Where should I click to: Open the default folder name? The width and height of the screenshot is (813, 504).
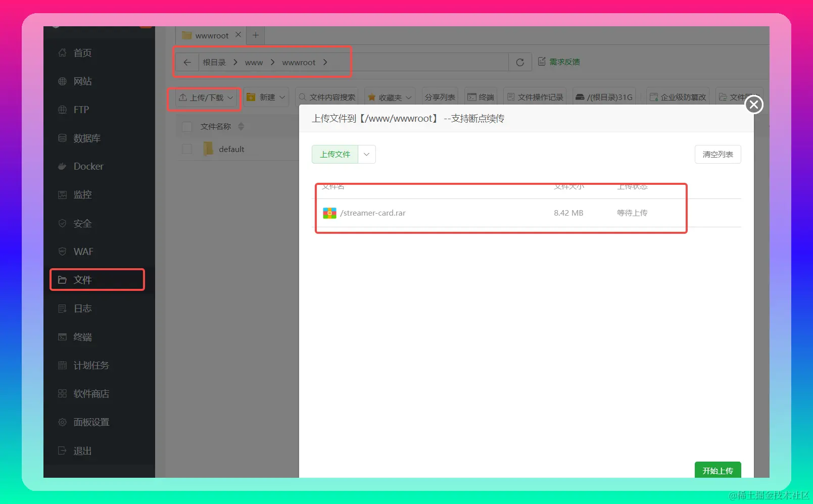(x=231, y=149)
